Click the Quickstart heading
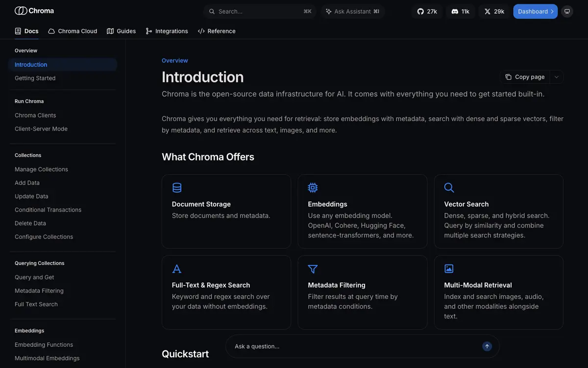Viewport: 588px width, 368px height. (185, 354)
